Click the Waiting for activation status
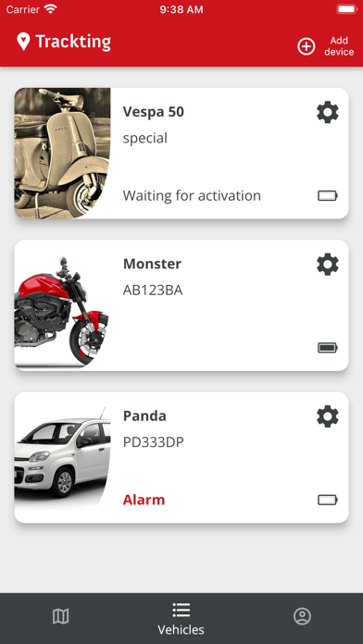This screenshot has width=363, height=644. 192,195
